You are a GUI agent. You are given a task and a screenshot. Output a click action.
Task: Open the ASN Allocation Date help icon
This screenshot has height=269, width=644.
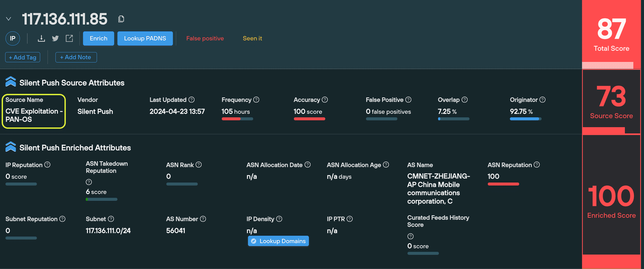308,165
